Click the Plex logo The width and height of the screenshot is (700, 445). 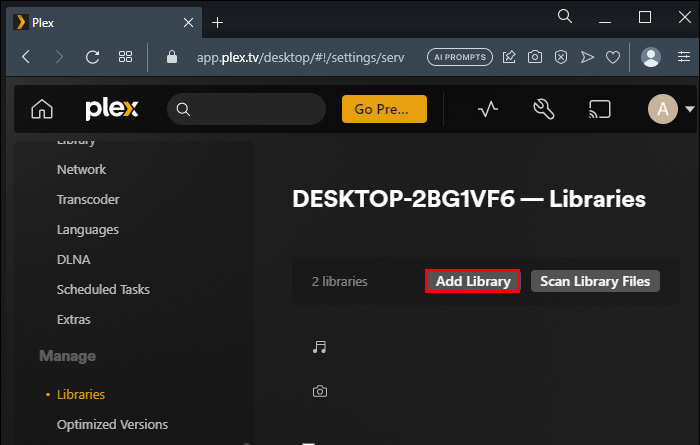[112, 109]
